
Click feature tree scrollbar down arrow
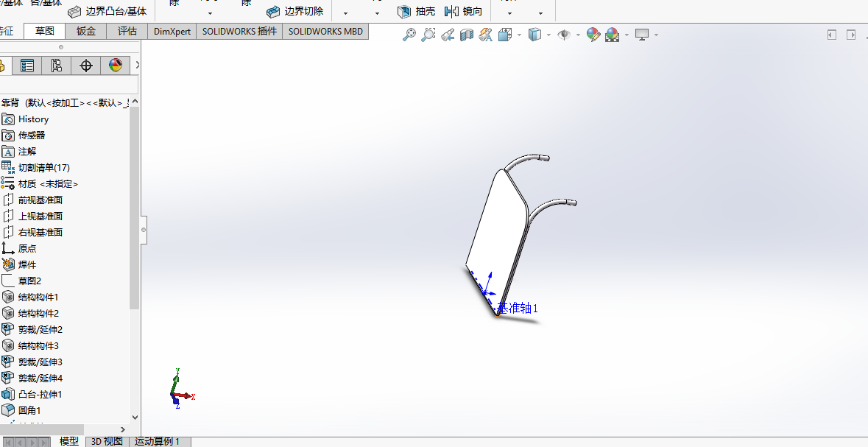(x=135, y=418)
